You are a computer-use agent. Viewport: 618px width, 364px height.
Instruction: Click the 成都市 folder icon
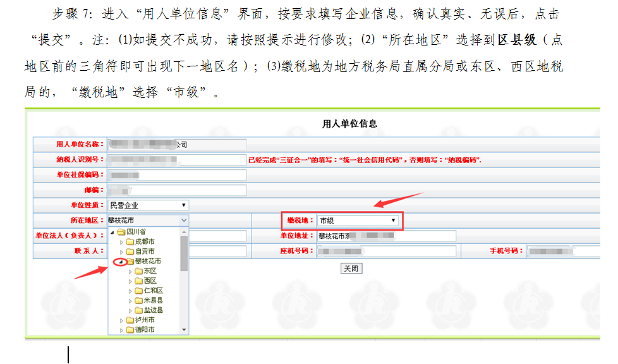tap(130, 241)
